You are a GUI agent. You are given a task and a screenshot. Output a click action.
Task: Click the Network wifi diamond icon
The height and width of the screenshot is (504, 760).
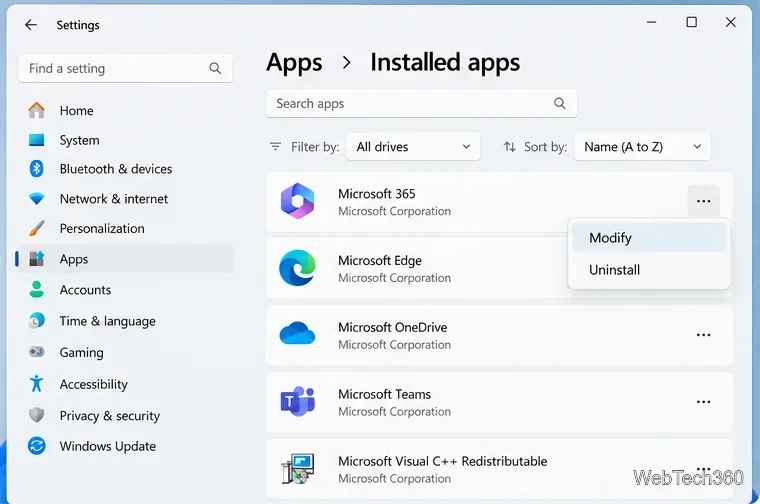click(36, 199)
